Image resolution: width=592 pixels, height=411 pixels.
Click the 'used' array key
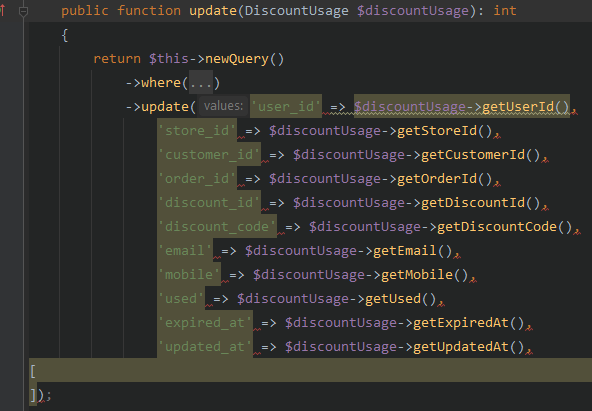click(181, 299)
